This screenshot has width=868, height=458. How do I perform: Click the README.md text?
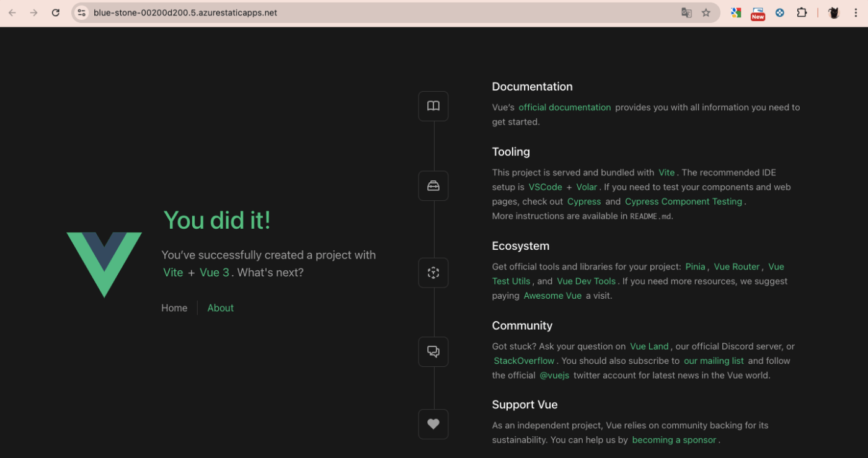pos(650,216)
